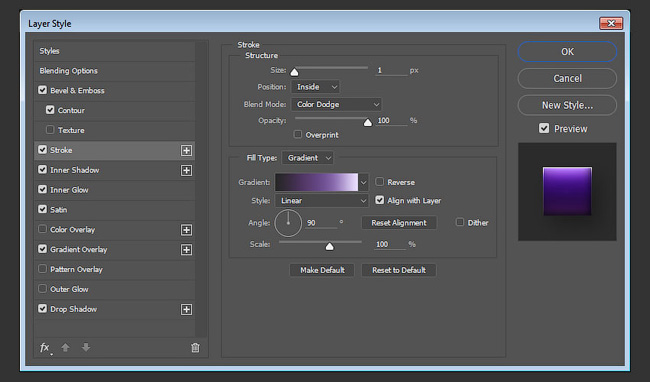Open the Satin settings row

pos(114,210)
